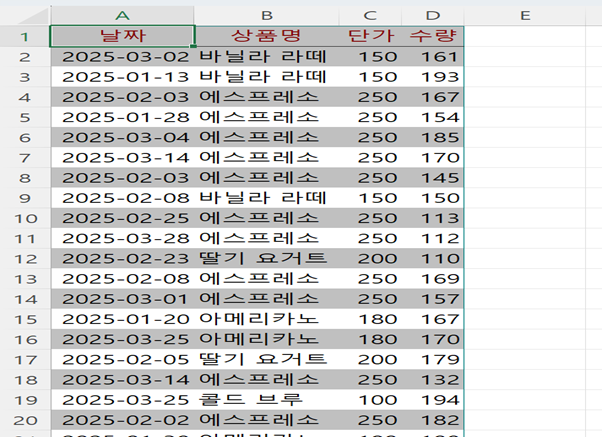Click the 단가 header cell
Screen dimensions: 602x437
click(370, 36)
